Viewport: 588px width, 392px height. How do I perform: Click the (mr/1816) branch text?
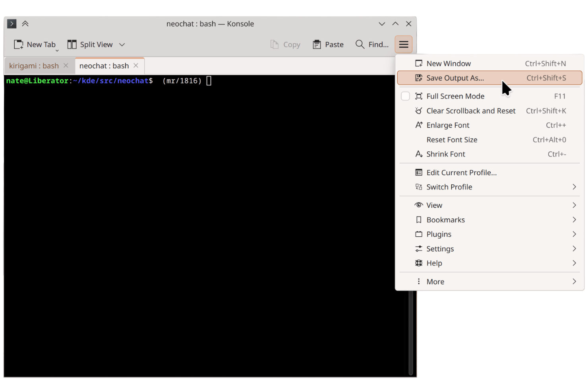point(182,81)
